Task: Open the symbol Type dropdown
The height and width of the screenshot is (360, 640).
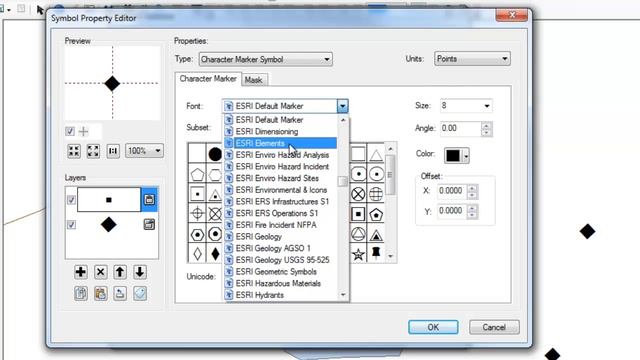Action: click(x=265, y=59)
